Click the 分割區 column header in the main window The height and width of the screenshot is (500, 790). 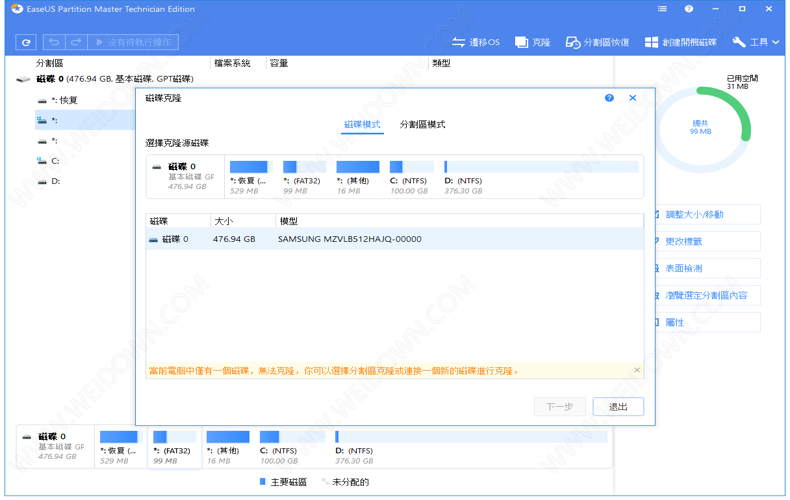(x=49, y=63)
